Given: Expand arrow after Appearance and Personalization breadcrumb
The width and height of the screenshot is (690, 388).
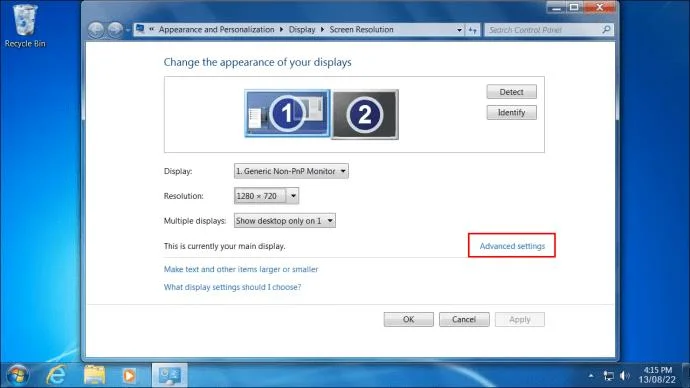Looking at the screenshot, I should coord(281,29).
